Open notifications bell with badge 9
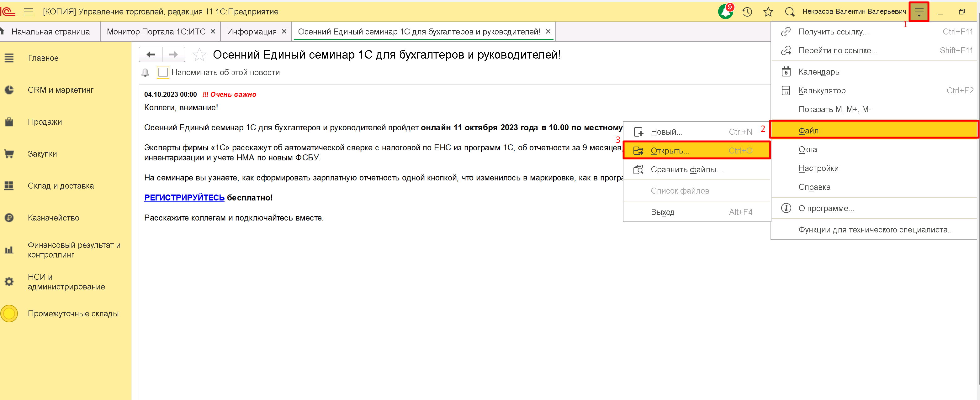980x400 pixels. [725, 11]
